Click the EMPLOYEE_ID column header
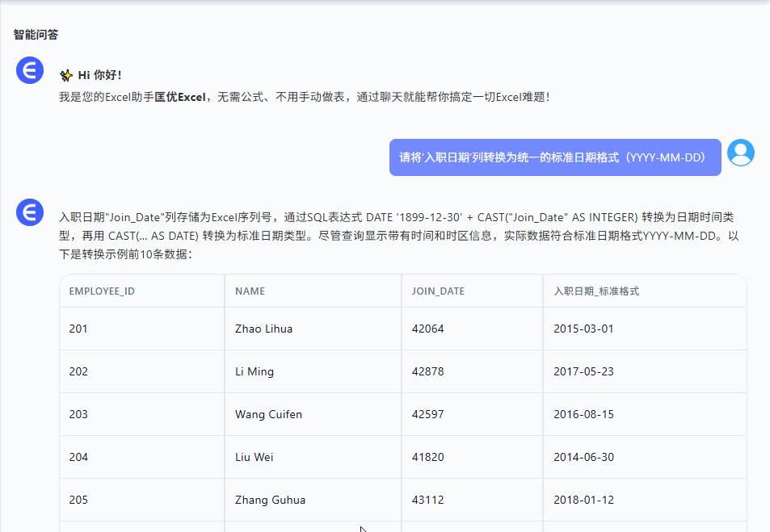Screen dimensions: 770x532 [102, 291]
